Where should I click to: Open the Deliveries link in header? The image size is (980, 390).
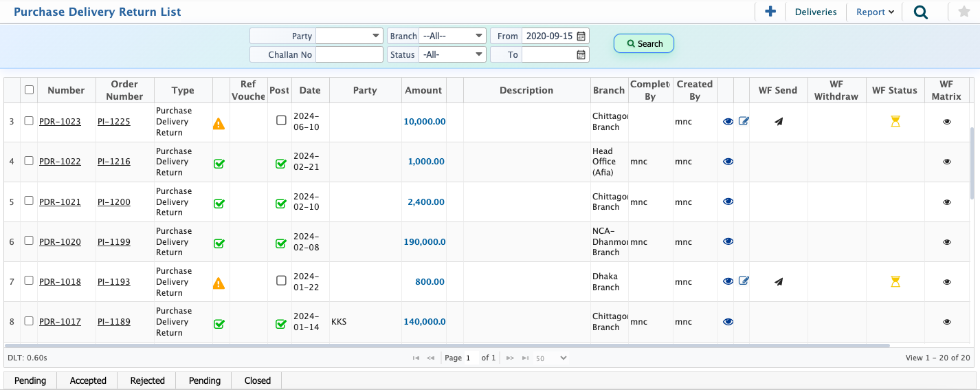point(816,12)
